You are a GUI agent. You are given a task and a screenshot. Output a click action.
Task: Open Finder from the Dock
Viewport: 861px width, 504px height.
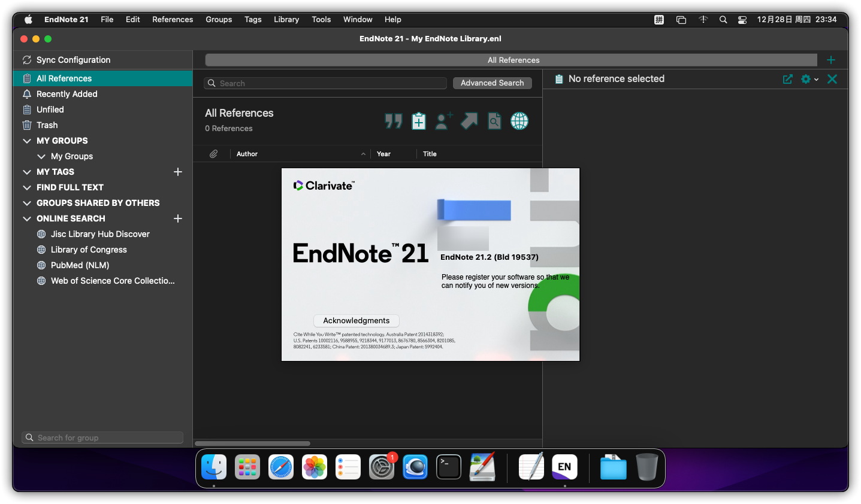214,467
